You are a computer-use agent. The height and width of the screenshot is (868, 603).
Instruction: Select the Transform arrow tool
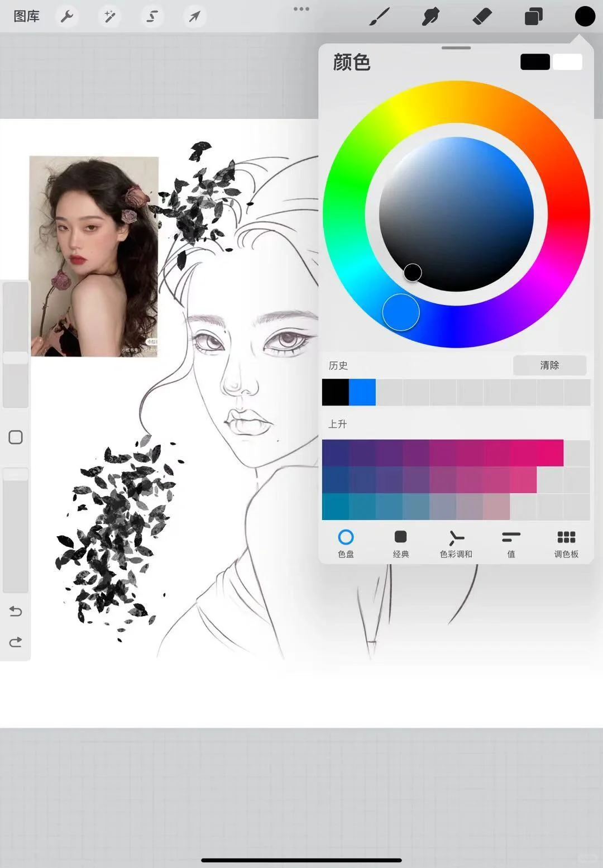pyautogui.click(x=194, y=16)
